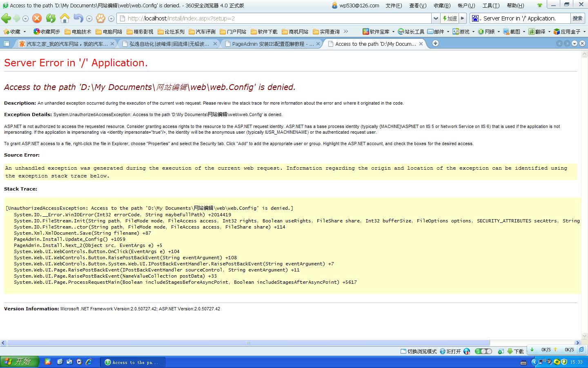The image size is (588, 368).
Task: Open the 工具(T) menu
Action: (x=490, y=5)
